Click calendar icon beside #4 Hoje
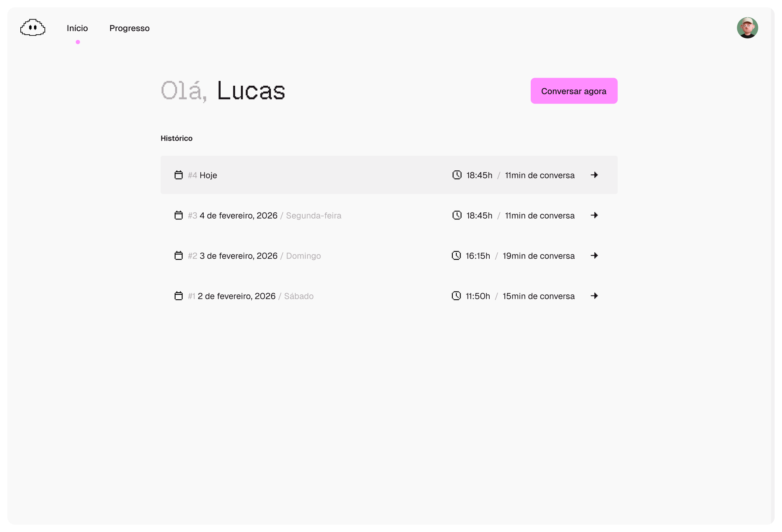This screenshot has height=532, width=782. [x=178, y=175]
